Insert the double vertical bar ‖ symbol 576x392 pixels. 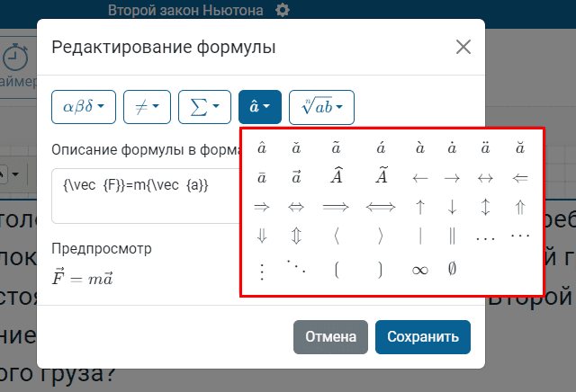452,236
